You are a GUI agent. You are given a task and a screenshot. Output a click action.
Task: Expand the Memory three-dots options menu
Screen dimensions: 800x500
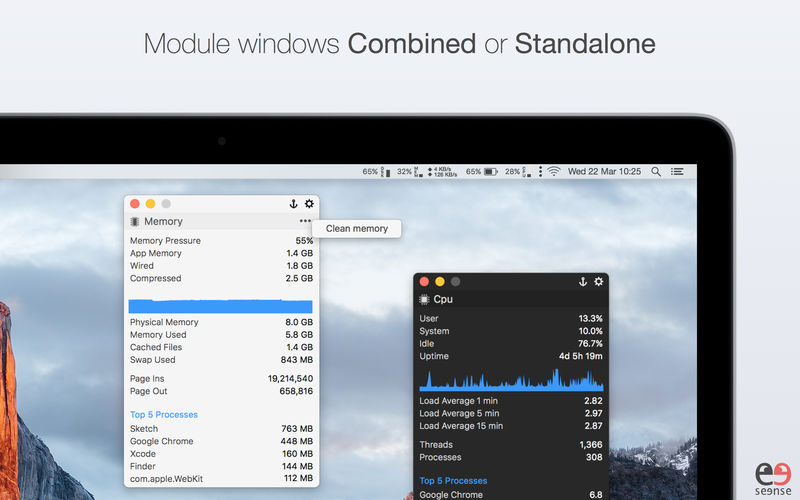pyautogui.click(x=305, y=221)
